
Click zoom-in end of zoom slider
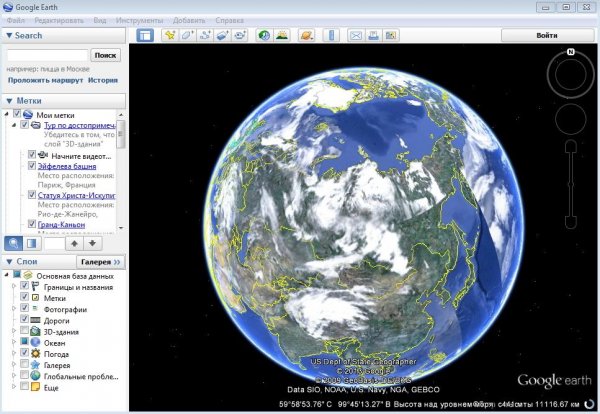(571, 146)
